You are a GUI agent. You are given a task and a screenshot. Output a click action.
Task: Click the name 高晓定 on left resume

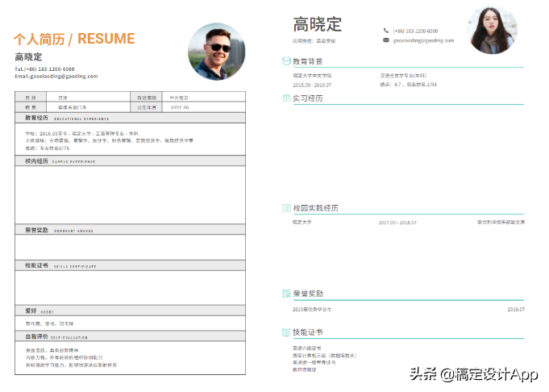click(28, 56)
